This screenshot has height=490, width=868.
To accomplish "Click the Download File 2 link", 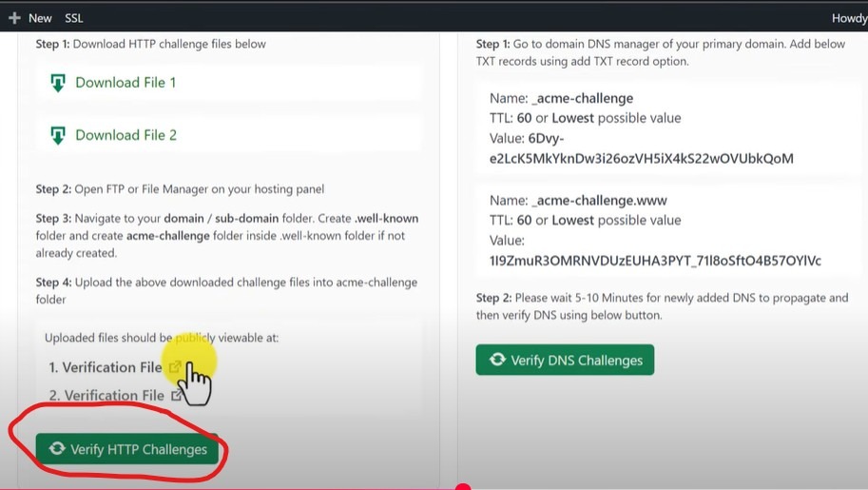I will click(125, 135).
